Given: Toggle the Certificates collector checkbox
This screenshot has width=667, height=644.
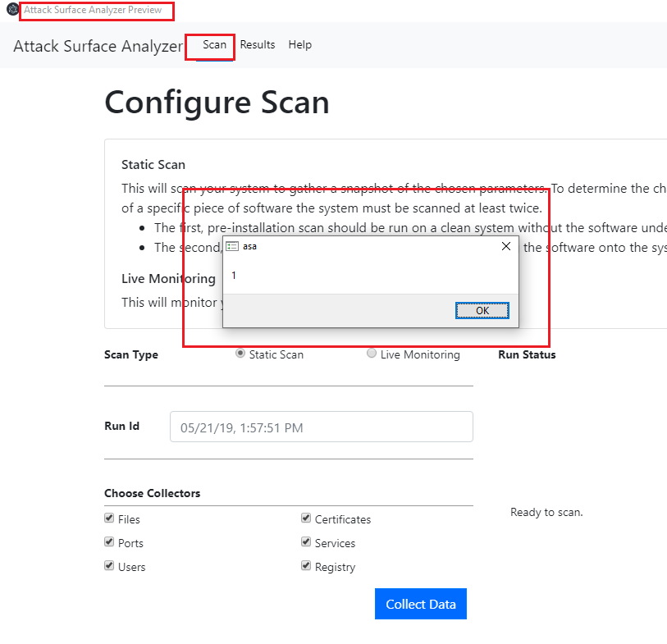Looking at the screenshot, I should [306, 518].
